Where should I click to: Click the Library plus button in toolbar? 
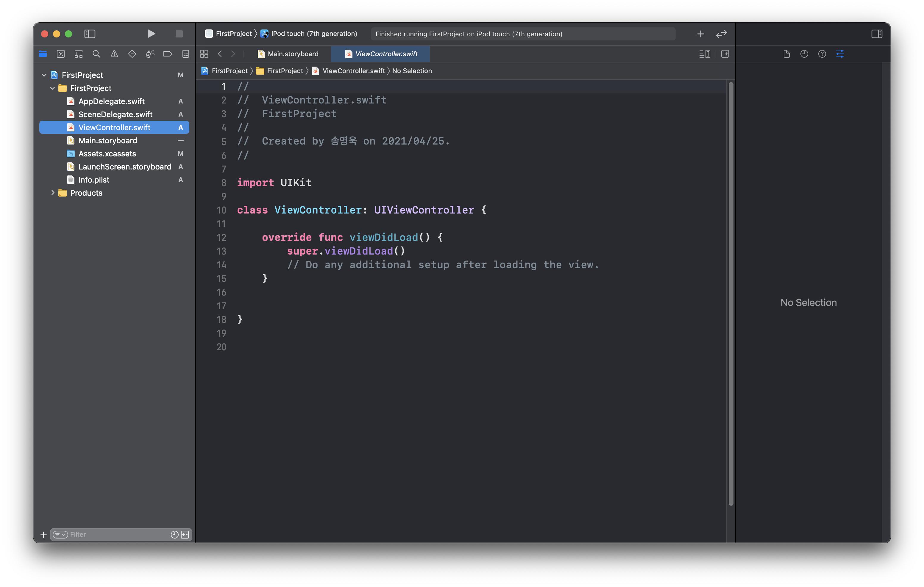point(701,34)
